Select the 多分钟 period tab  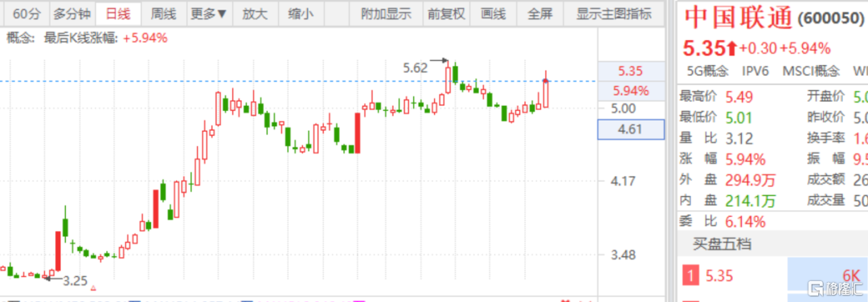(72, 14)
